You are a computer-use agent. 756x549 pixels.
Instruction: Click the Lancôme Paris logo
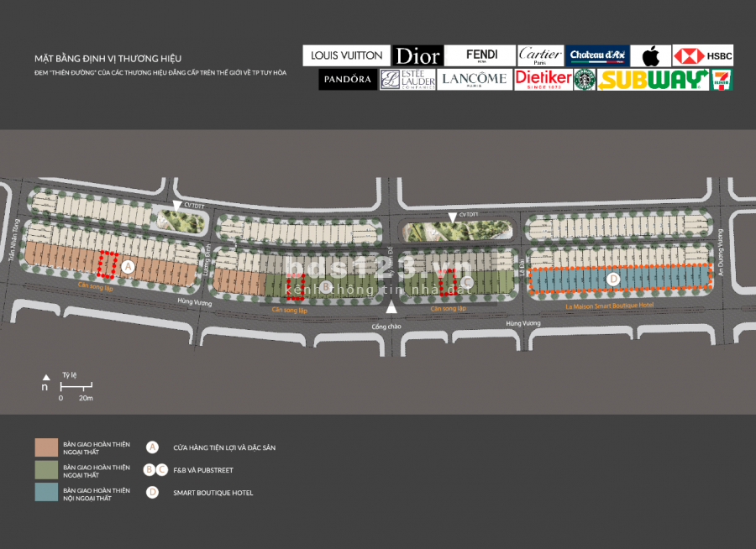tap(474, 80)
